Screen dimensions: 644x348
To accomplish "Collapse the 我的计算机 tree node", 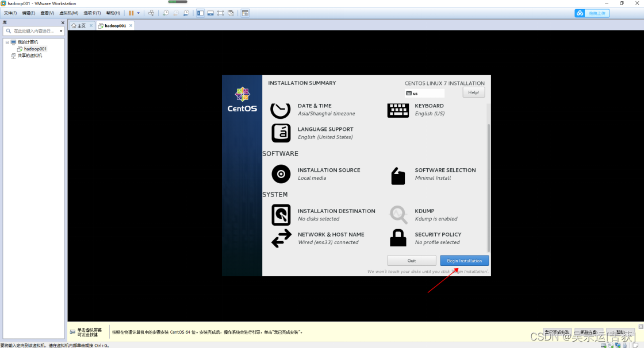I will [x=7, y=42].
